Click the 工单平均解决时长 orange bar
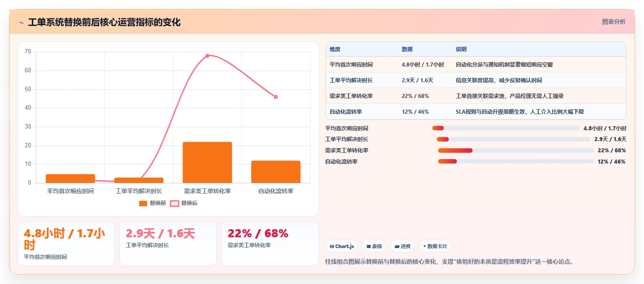The image size is (644, 284). (x=139, y=180)
